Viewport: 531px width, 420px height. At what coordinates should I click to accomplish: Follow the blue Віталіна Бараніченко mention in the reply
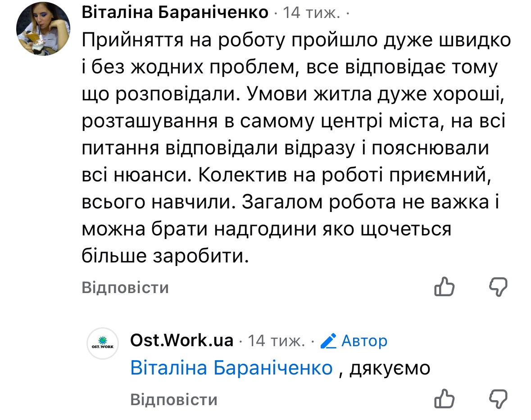point(231,369)
